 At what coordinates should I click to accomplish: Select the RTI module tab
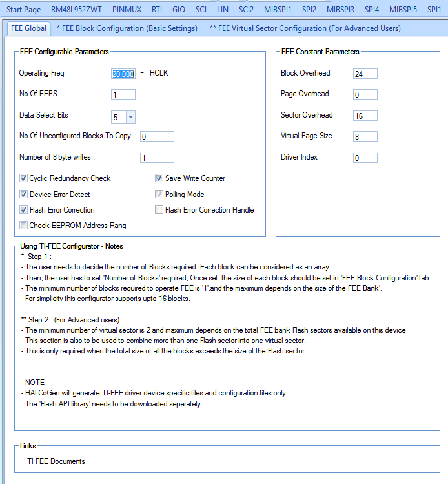[x=157, y=10]
